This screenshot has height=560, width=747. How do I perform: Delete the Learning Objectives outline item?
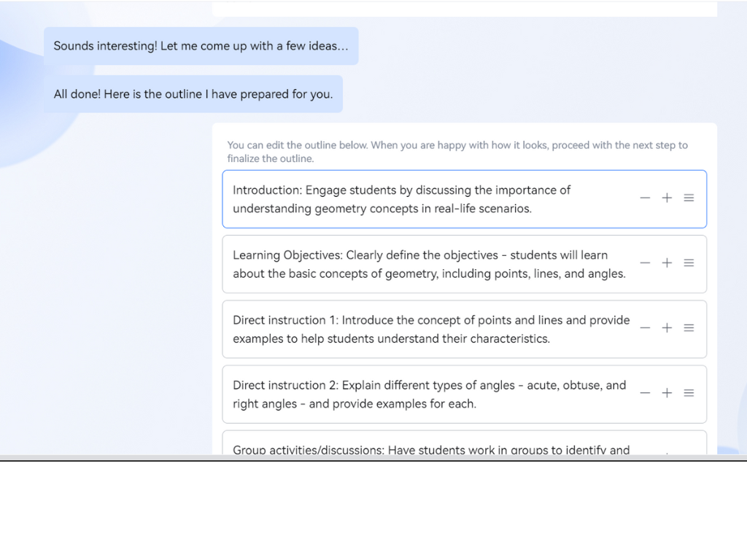pyautogui.click(x=645, y=263)
